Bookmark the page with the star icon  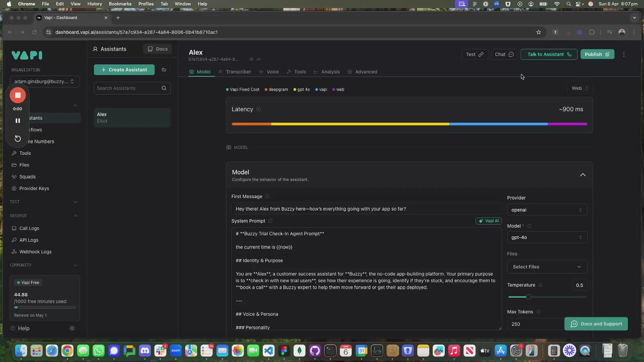pos(538,32)
